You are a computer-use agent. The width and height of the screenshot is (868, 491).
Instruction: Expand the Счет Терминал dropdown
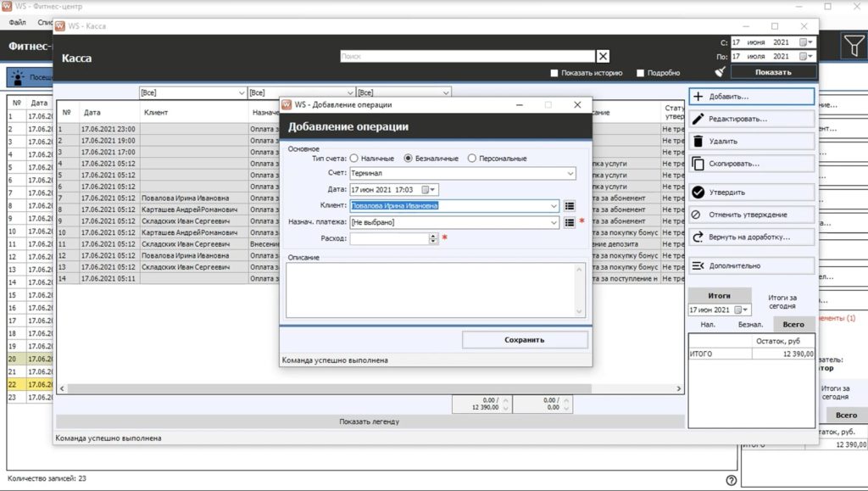pos(570,173)
